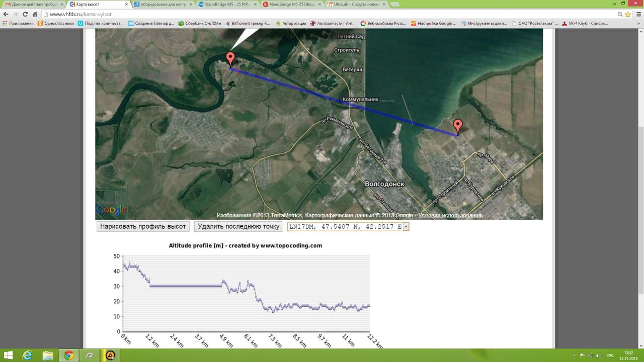
Task: Switch to the NanoBridge M5 - 25 PtP tab
Action: pos(227,4)
